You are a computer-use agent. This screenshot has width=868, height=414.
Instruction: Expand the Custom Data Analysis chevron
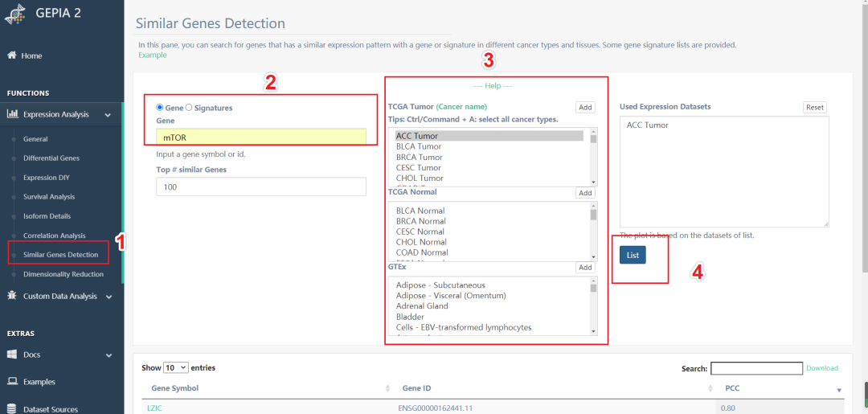[x=108, y=297]
